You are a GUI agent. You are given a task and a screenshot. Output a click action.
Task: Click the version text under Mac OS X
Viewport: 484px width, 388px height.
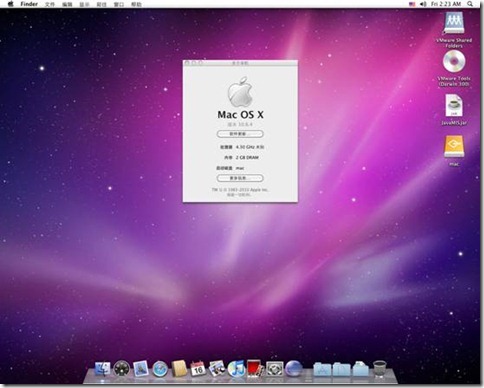click(x=240, y=124)
